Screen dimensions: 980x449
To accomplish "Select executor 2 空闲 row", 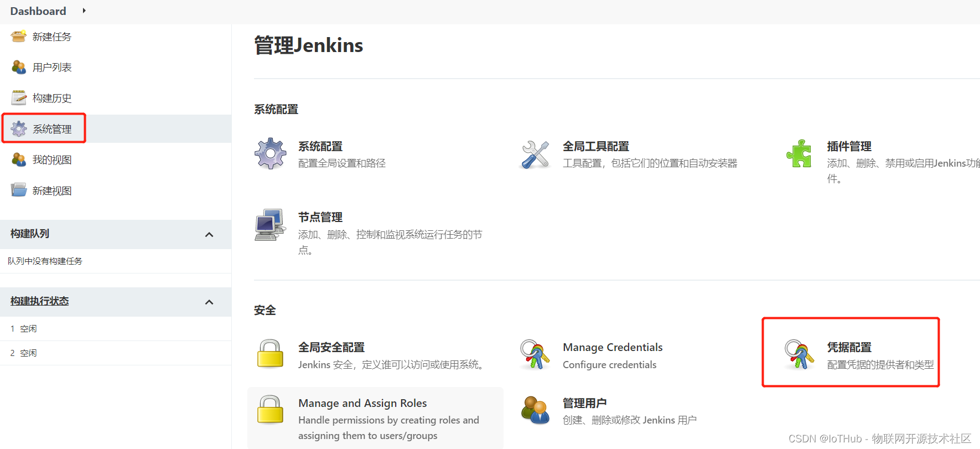I will pyautogui.click(x=116, y=353).
